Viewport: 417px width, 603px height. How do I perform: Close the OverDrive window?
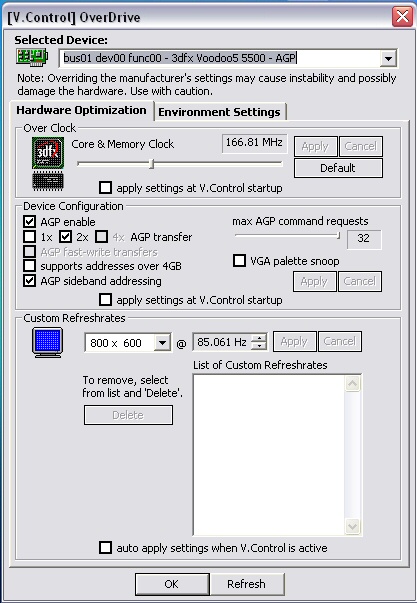(402, 17)
